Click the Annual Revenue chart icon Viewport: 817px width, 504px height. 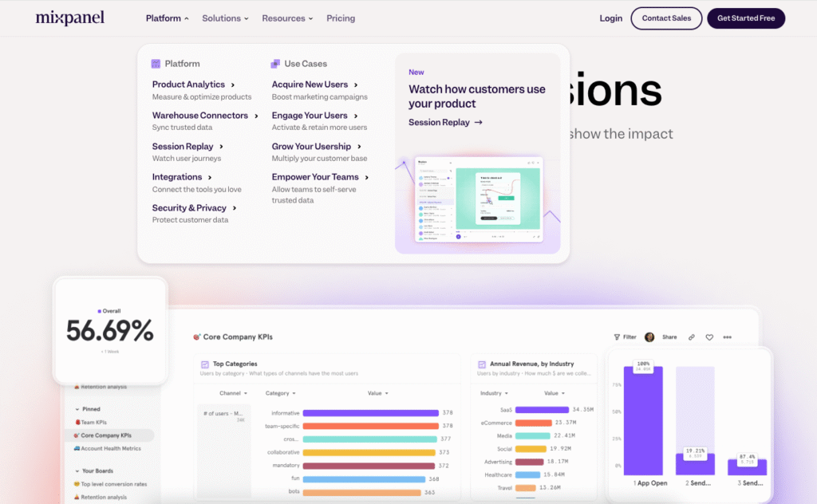pyautogui.click(x=482, y=364)
